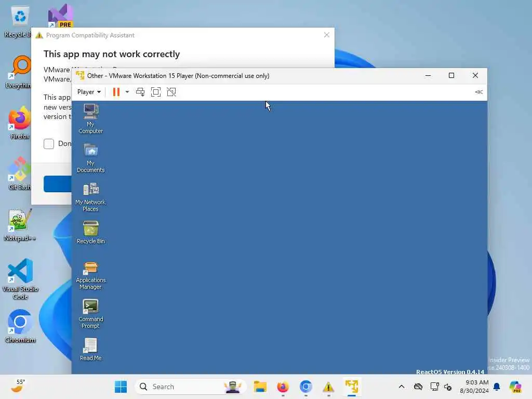Screen dimensions: 532x399
Task: Click the muted volume tray icon
Action: (x=448, y=387)
